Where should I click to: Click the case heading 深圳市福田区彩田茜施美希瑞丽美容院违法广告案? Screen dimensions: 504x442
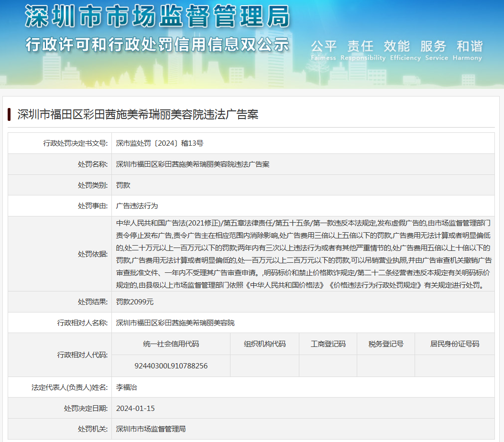point(138,115)
